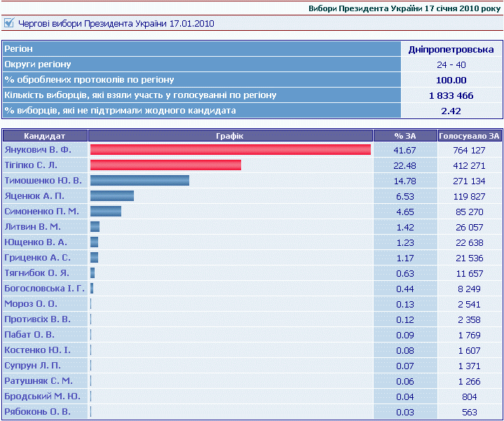Click the blue bar for Симоненко

[x=106, y=212]
